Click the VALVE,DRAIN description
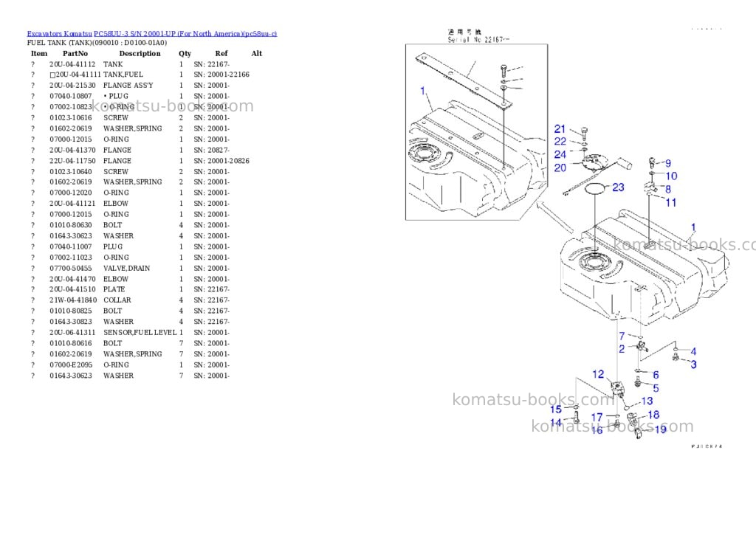The width and height of the screenshot is (756, 535). pyautogui.click(x=127, y=268)
